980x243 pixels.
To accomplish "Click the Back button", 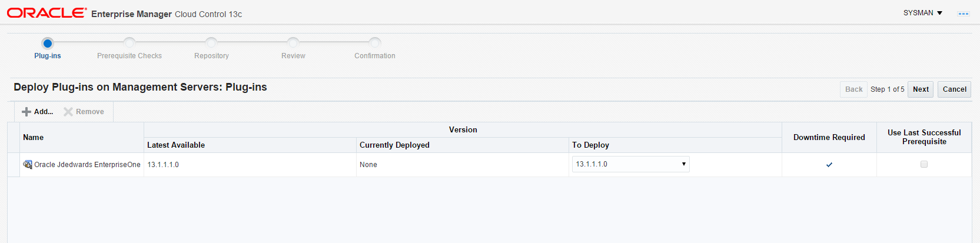I will [853, 89].
